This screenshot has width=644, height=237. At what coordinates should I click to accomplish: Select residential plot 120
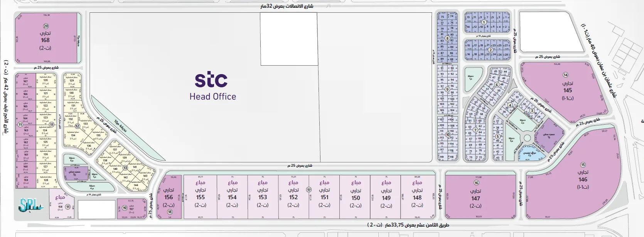46,80
